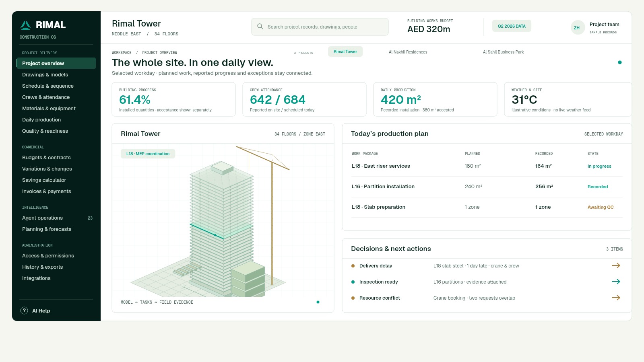Select the L18 · MEP coordination tag
Screen dimensions: 644x362
click(x=148, y=154)
